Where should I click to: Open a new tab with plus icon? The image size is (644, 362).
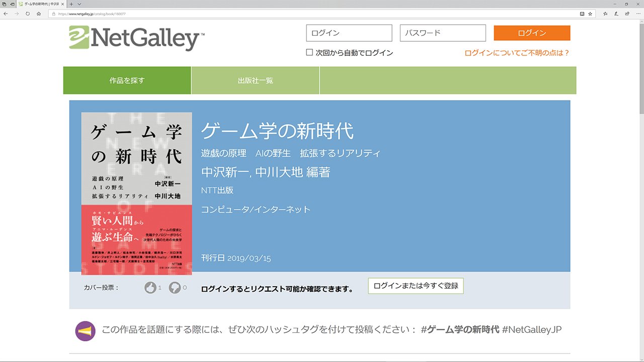(x=71, y=4)
